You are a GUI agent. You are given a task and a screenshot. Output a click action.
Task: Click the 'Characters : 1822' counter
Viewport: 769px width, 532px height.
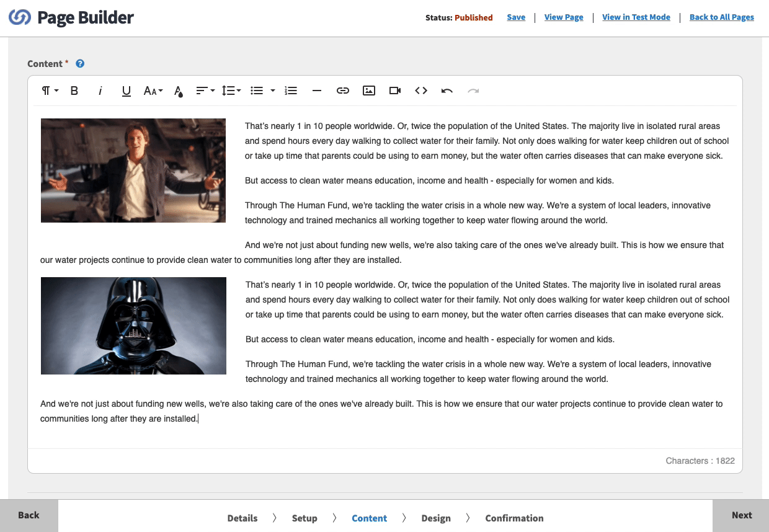point(700,461)
